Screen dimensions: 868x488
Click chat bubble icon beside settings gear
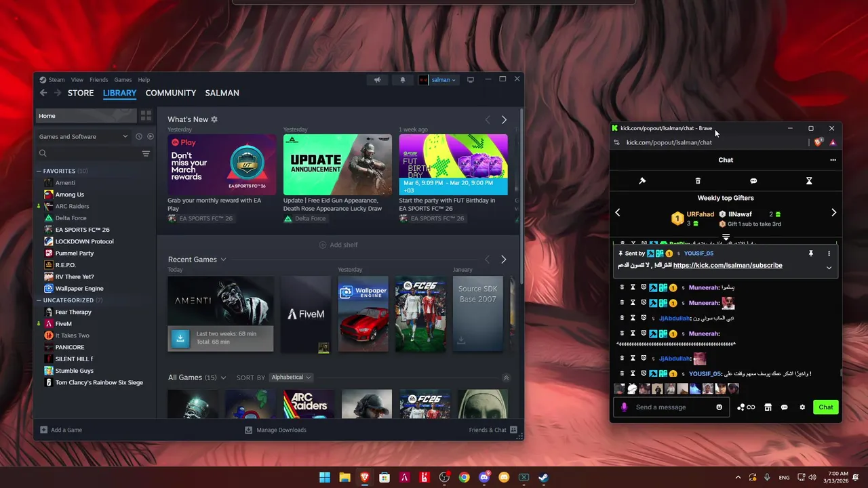pos(785,407)
